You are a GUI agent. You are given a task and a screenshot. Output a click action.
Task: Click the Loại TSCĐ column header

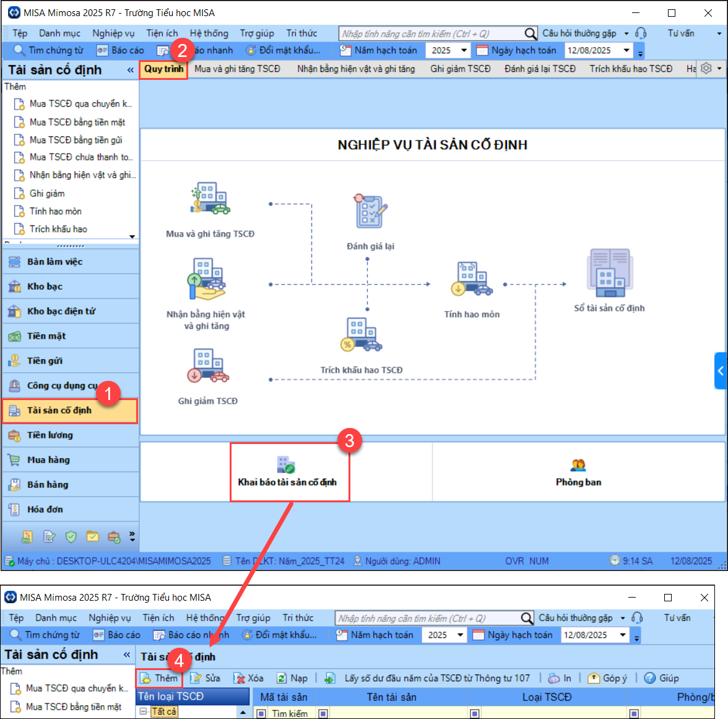tap(547, 697)
